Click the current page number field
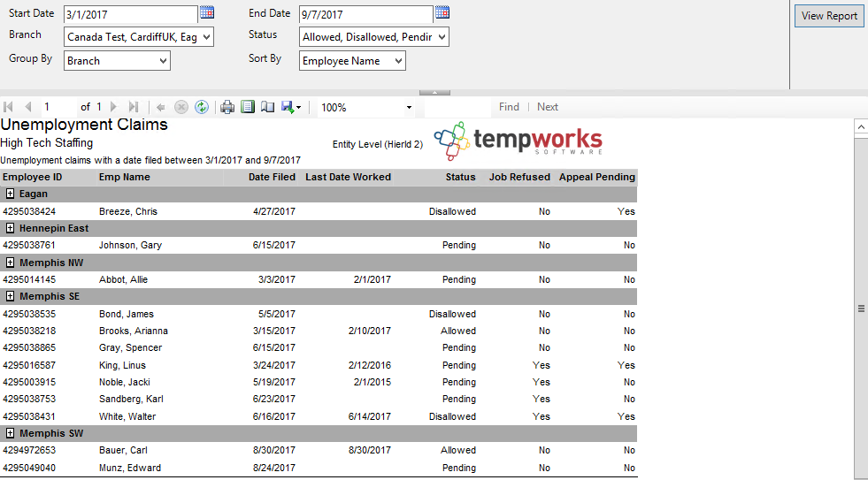 click(x=58, y=107)
